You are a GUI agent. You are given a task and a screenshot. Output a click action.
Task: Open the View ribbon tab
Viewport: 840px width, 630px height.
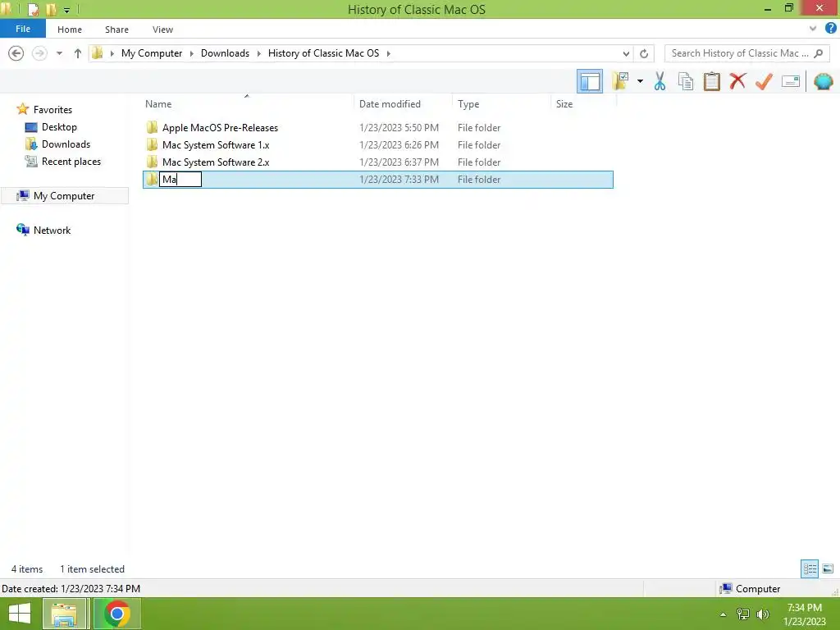[162, 30]
